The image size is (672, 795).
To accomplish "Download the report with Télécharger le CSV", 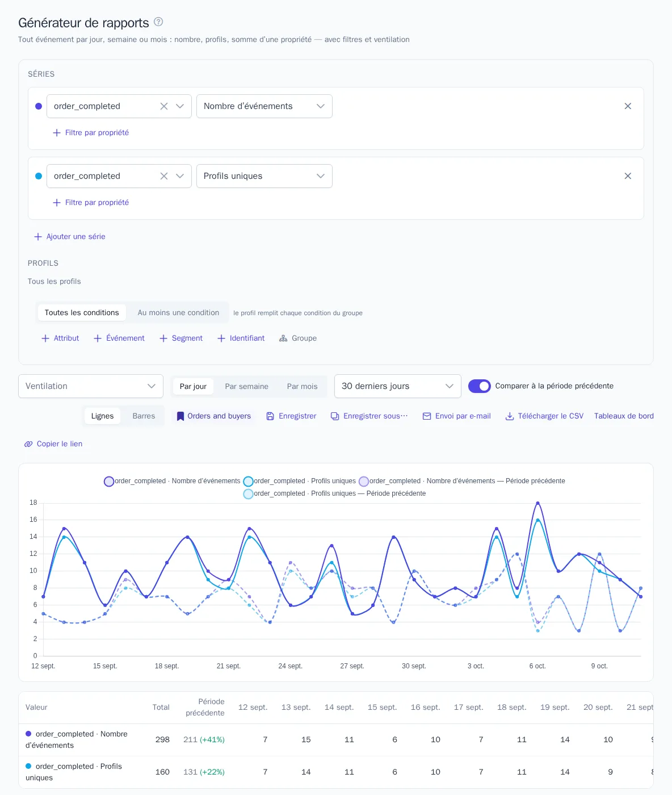I will pyautogui.click(x=544, y=416).
